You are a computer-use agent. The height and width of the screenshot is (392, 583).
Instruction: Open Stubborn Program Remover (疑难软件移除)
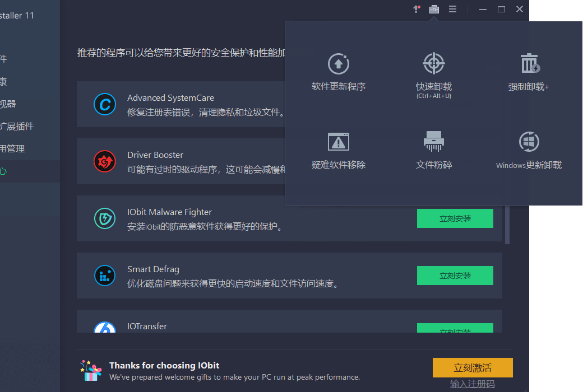[x=339, y=151]
